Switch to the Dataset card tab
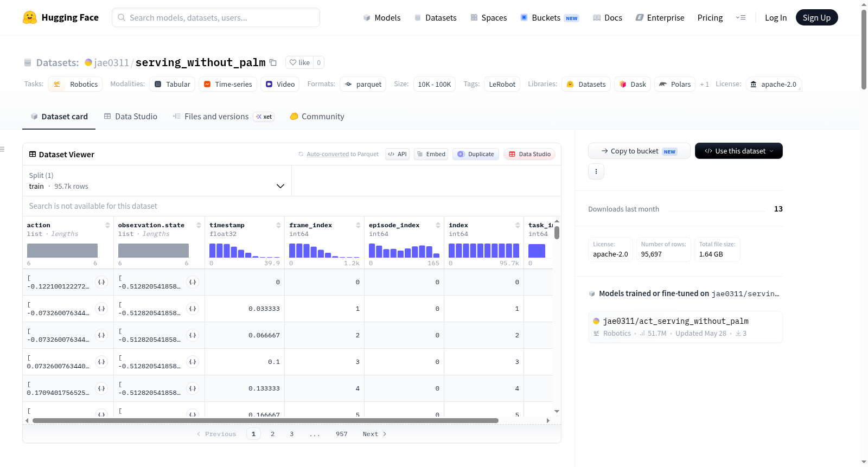 [59, 116]
